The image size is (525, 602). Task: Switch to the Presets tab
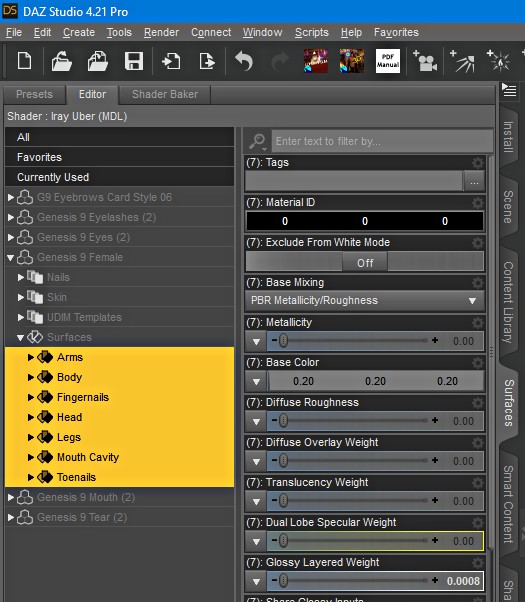(35, 94)
